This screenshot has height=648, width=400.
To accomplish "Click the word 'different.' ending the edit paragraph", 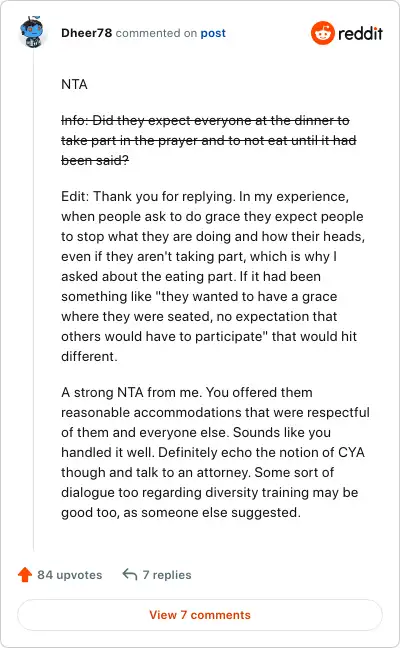I will coord(89,356).
